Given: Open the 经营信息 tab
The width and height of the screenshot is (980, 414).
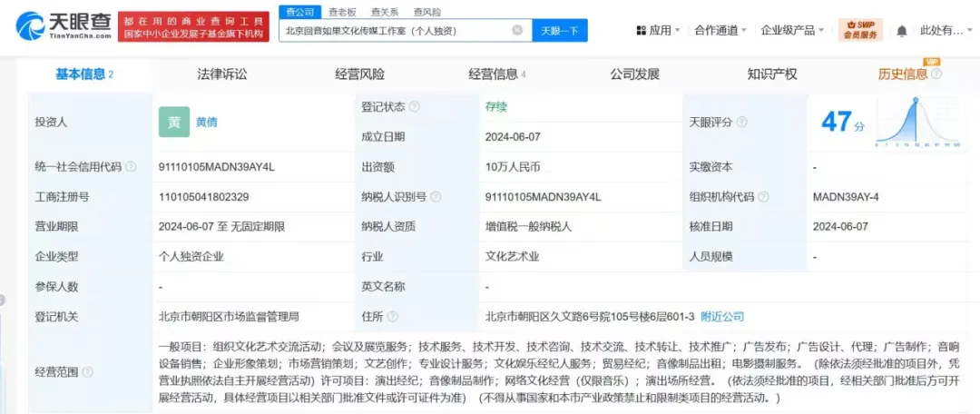Looking at the screenshot, I should click(x=497, y=74).
